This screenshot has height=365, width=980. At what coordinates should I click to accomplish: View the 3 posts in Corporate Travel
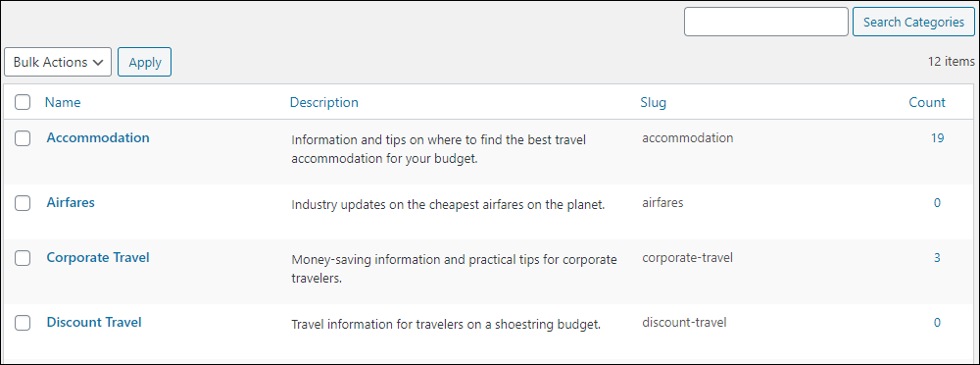click(937, 257)
